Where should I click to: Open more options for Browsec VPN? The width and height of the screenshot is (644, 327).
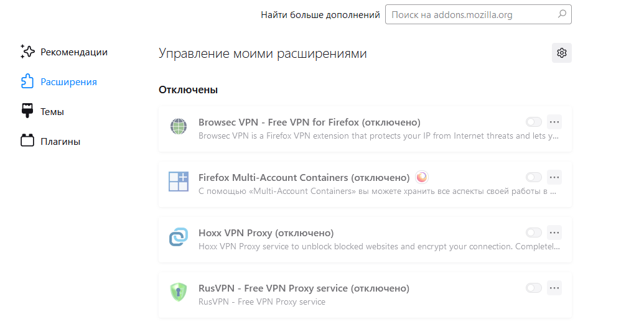(x=554, y=122)
